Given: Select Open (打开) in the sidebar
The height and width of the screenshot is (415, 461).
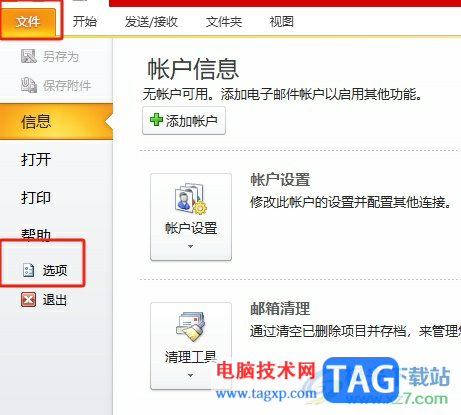Looking at the screenshot, I should tap(36, 159).
